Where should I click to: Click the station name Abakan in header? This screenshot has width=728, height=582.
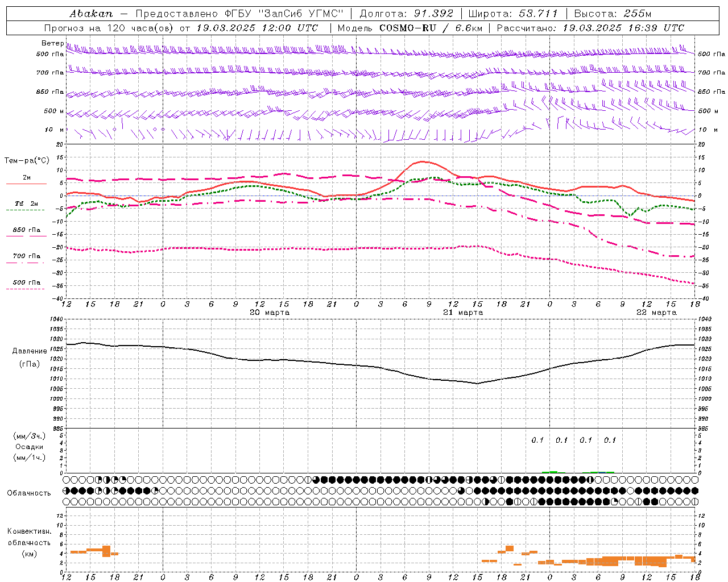[x=91, y=14]
